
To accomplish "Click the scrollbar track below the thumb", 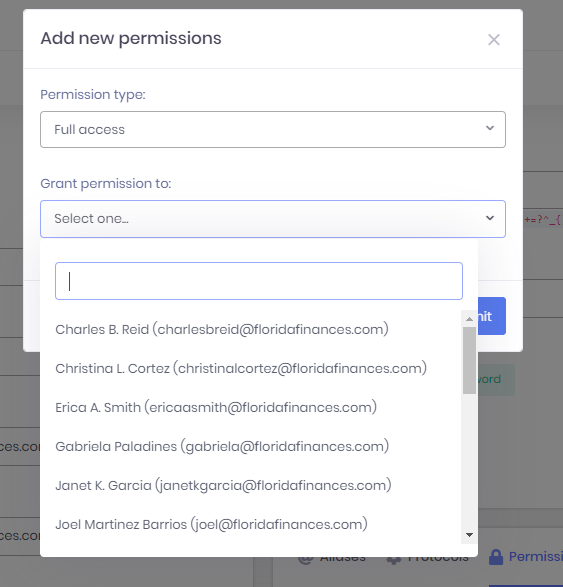I will [469, 460].
